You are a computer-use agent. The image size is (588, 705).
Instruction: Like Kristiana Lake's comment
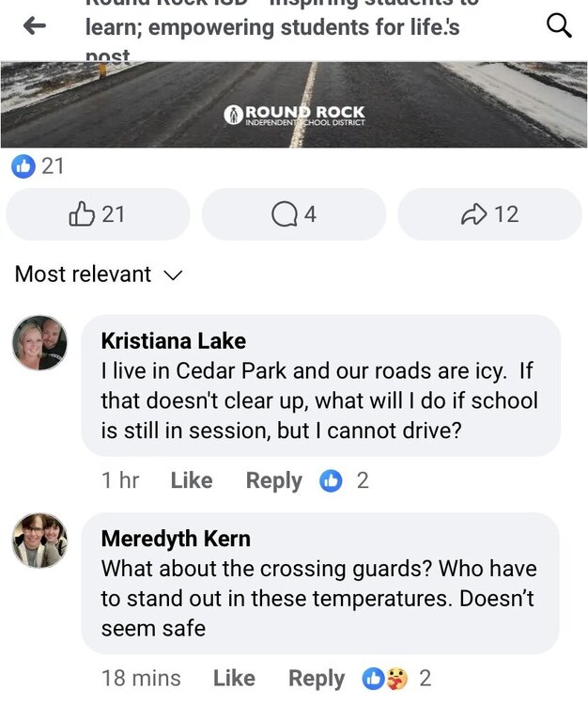(192, 481)
